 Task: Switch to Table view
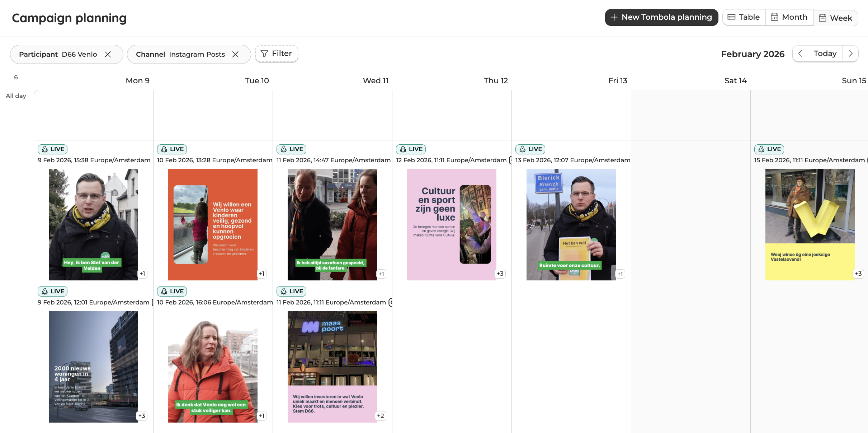744,18
